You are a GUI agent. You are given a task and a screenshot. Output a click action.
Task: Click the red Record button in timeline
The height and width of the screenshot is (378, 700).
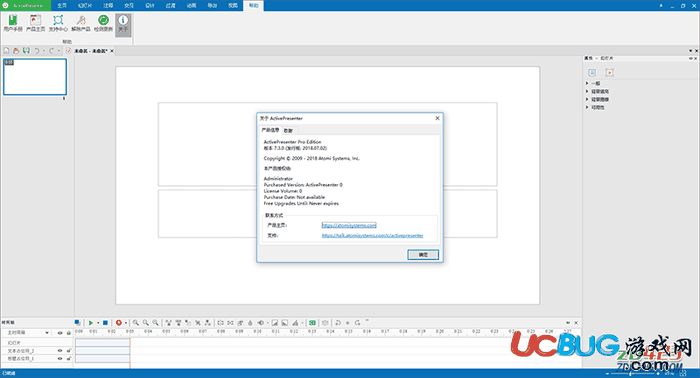pyautogui.click(x=119, y=323)
